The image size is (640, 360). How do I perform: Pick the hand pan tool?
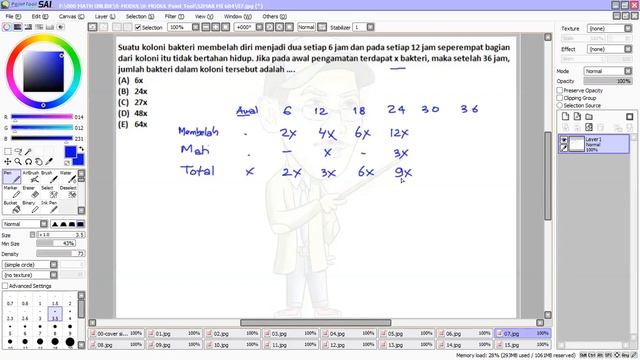point(39,162)
